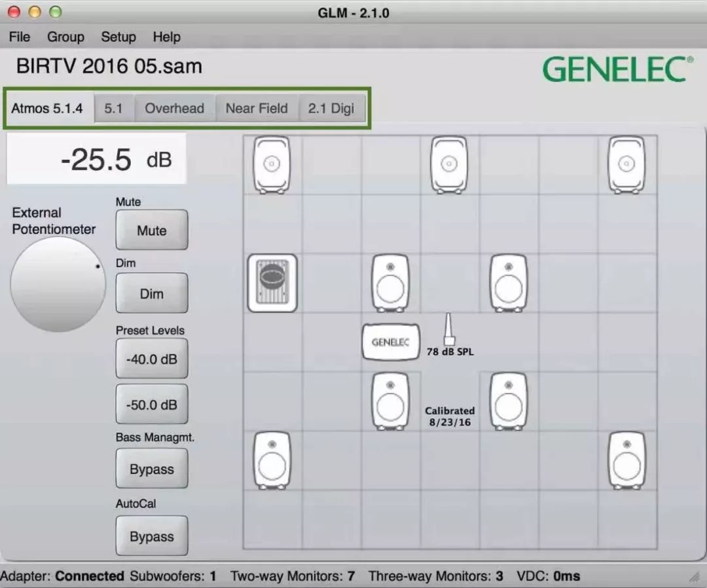Select the rightmost two-way monitor in the subwoofer's row

coord(509,283)
